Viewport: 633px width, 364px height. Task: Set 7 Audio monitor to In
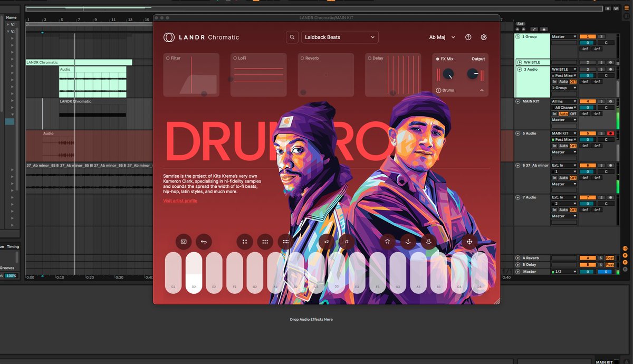(x=554, y=210)
